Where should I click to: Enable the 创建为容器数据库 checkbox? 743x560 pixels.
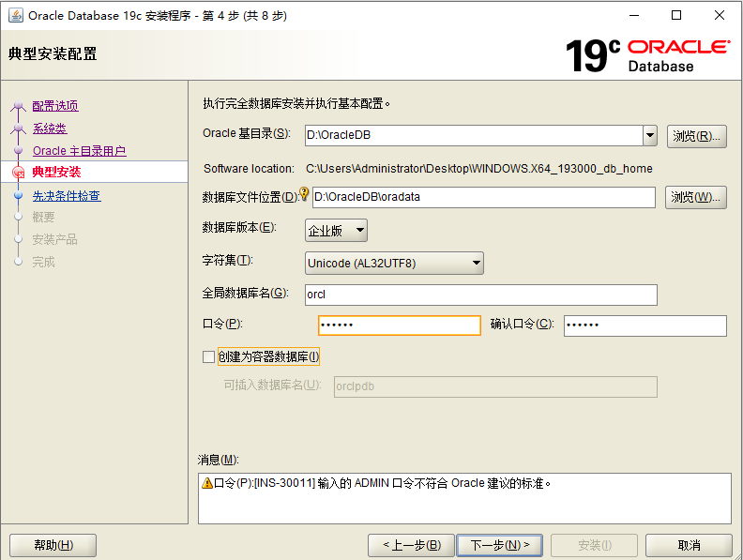208,356
